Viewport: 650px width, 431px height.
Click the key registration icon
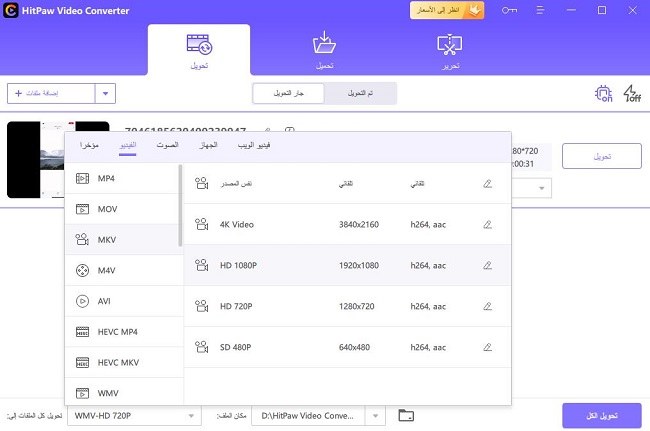509,10
